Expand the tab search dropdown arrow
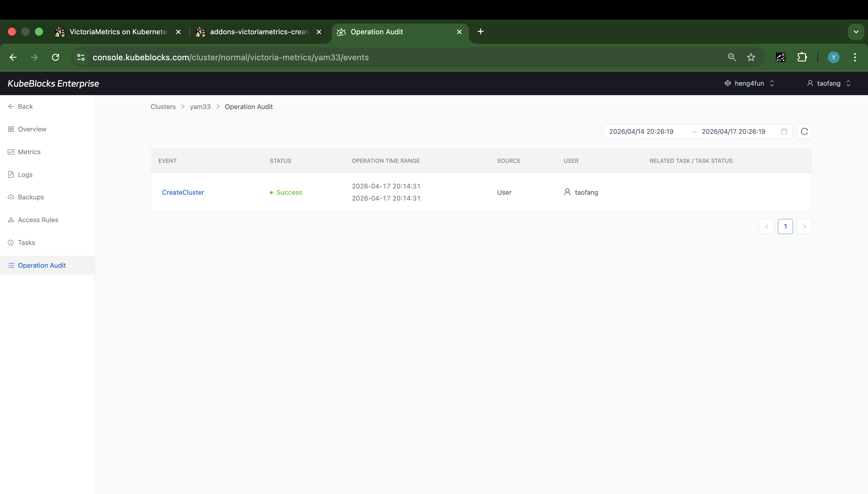 856,32
